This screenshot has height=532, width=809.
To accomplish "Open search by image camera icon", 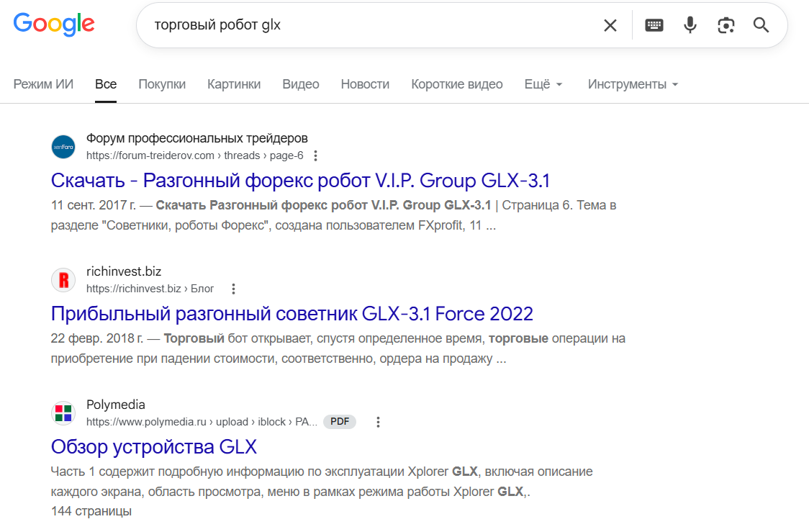I will pos(726,25).
